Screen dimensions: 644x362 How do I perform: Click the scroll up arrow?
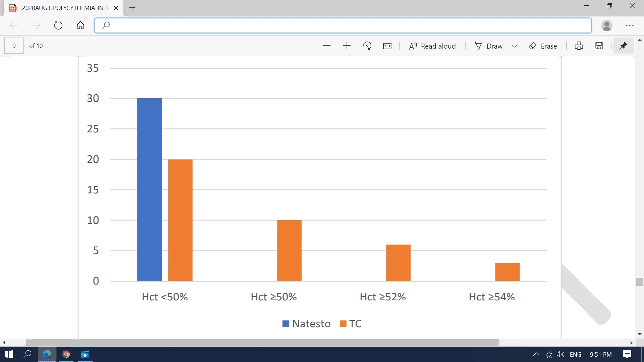pyautogui.click(x=640, y=40)
